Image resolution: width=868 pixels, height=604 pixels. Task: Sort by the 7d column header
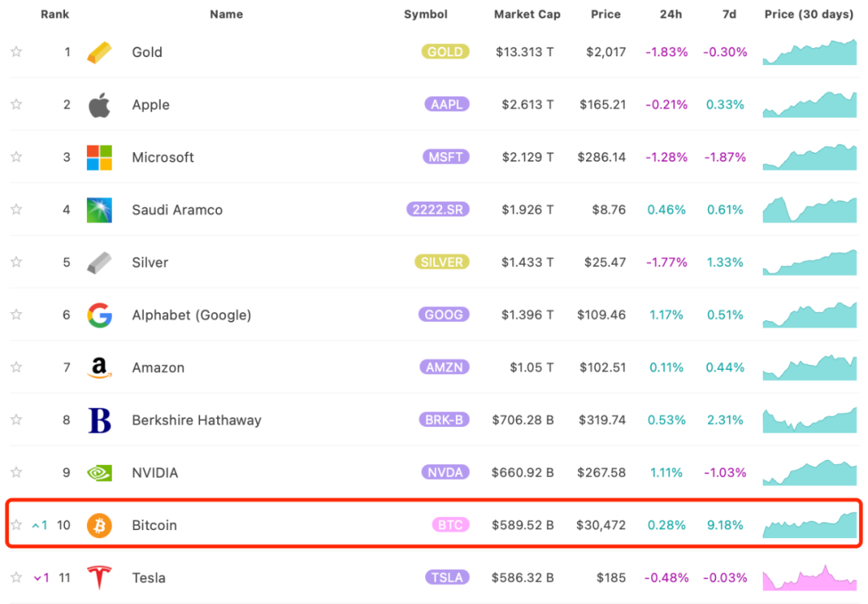pos(729,14)
